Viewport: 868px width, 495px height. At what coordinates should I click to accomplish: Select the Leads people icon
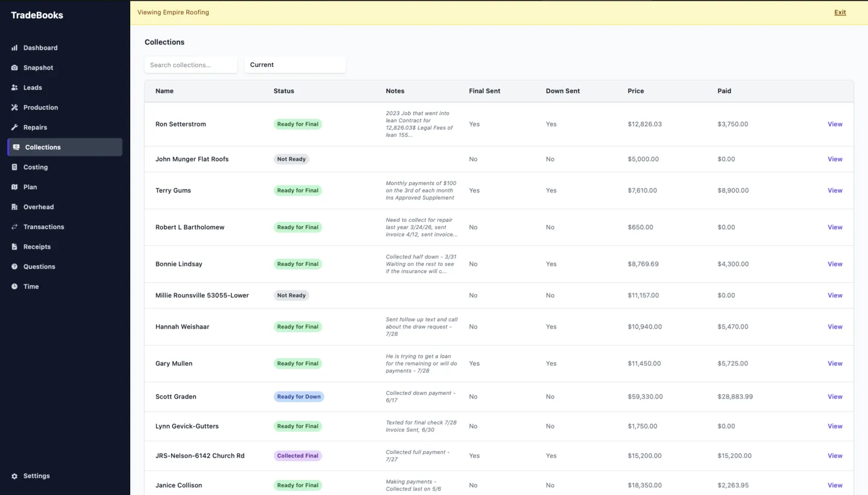tap(14, 87)
